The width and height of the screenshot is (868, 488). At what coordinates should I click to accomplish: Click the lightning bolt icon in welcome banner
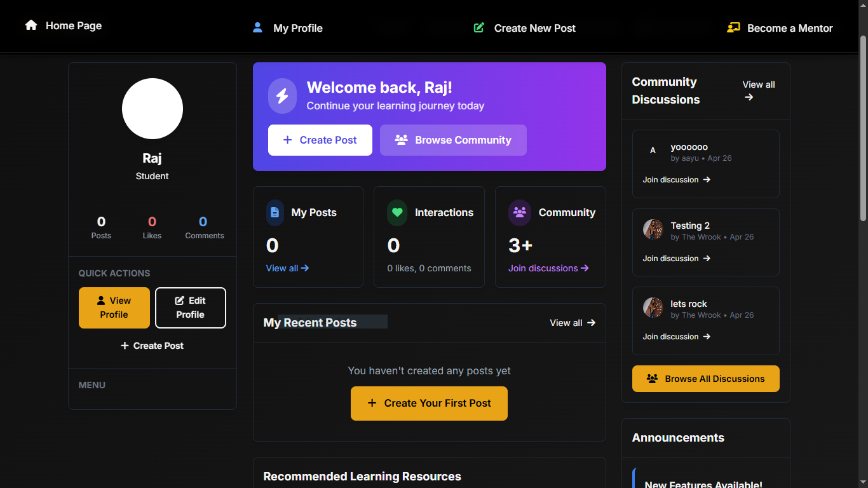click(x=282, y=96)
